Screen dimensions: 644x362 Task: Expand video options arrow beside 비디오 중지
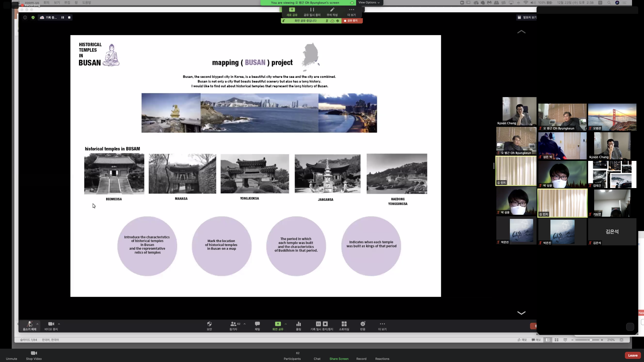[59, 324]
